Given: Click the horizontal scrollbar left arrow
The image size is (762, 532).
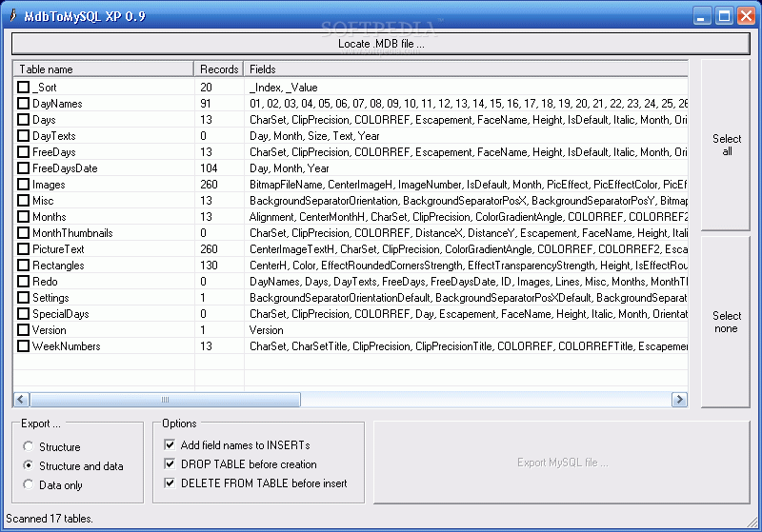Looking at the screenshot, I should [20, 400].
